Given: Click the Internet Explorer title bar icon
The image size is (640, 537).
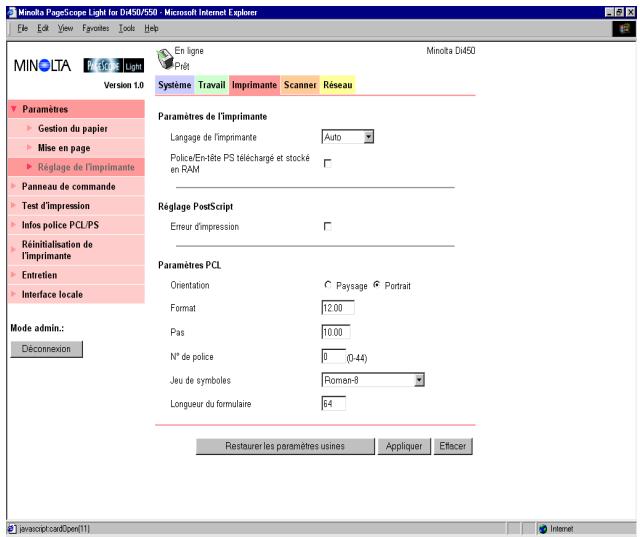Looking at the screenshot, I should pos(11,12).
